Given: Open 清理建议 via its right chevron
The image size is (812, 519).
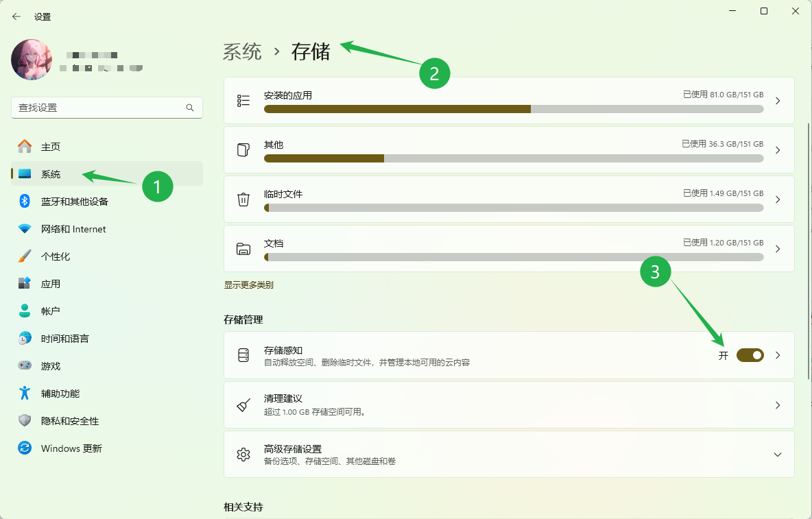Looking at the screenshot, I should 777,405.
